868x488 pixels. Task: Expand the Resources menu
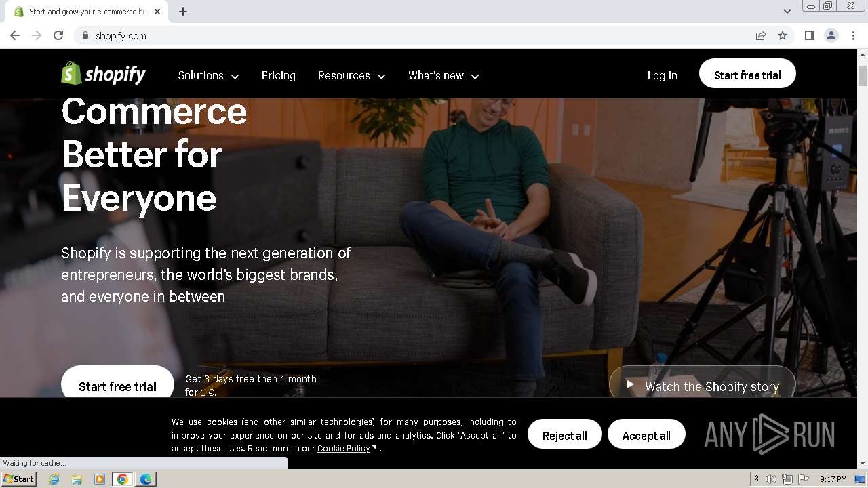tap(352, 75)
